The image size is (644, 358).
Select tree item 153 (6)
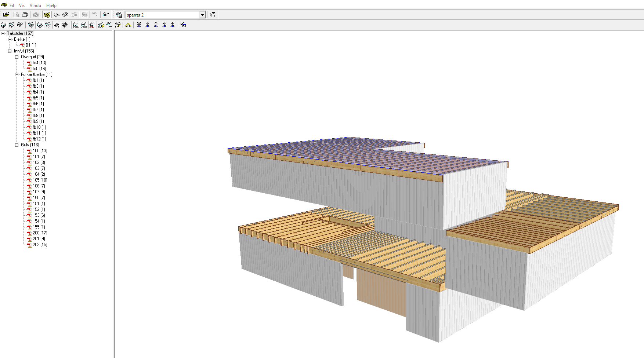(x=39, y=215)
